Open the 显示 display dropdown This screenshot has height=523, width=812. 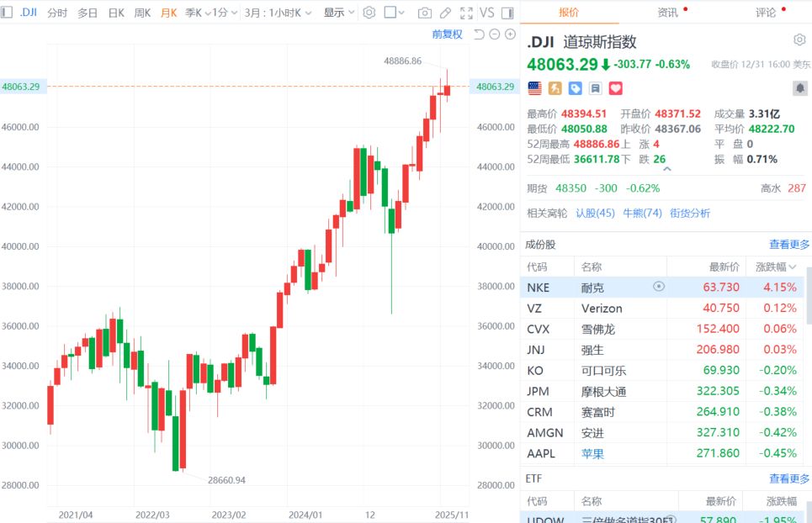[x=338, y=13]
